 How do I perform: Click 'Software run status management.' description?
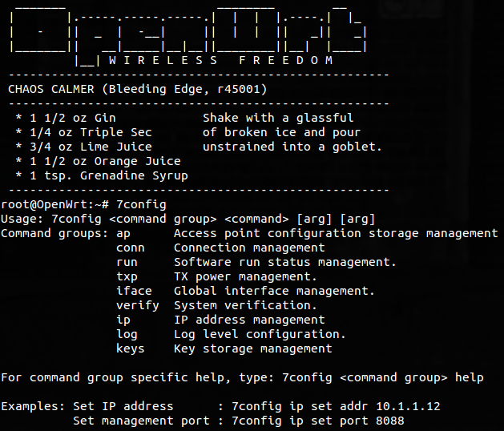pos(285,262)
